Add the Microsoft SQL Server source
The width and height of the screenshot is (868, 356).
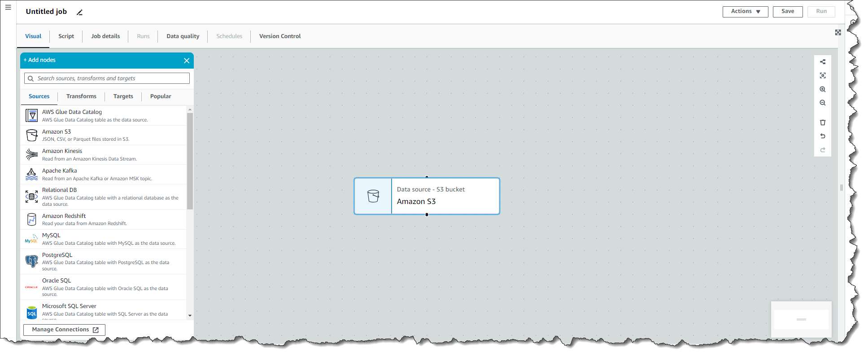pyautogui.click(x=104, y=310)
